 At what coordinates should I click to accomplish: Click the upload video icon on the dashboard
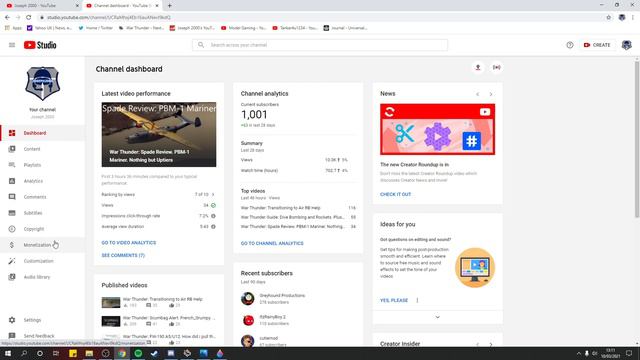(x=478, y=67)
